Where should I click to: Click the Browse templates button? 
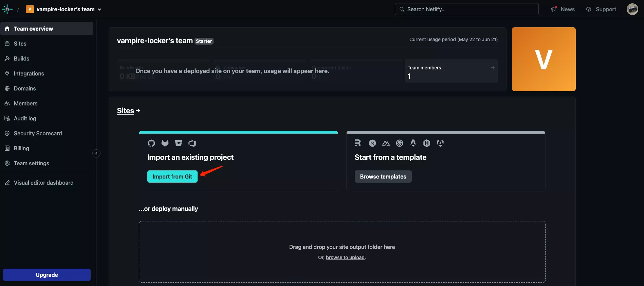(x=383, y=176)
